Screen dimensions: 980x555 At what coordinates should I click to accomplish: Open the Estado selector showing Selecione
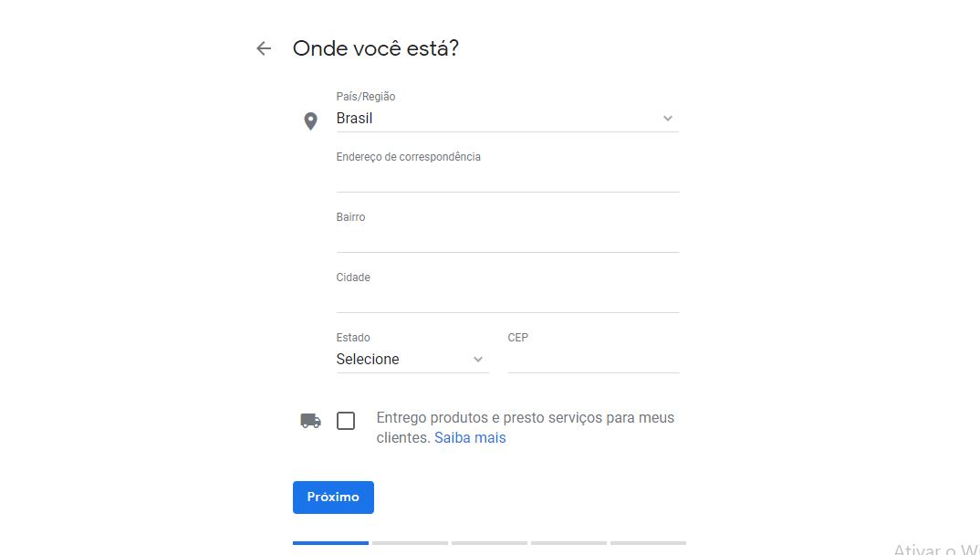[x=401, y=360]
